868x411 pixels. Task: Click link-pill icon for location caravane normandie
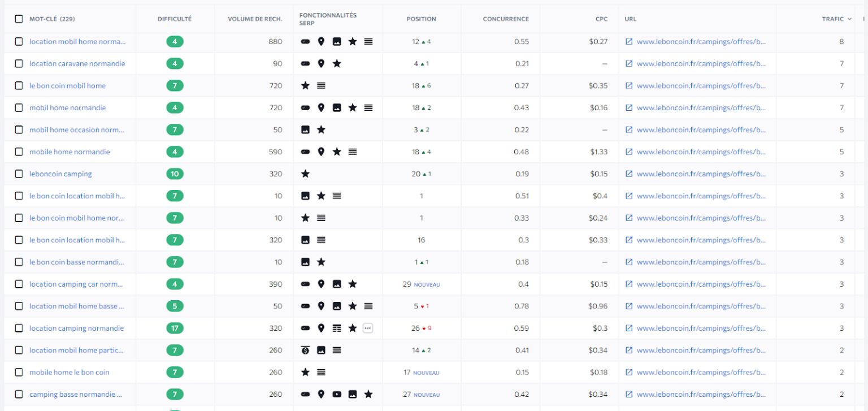pos(305,64)
